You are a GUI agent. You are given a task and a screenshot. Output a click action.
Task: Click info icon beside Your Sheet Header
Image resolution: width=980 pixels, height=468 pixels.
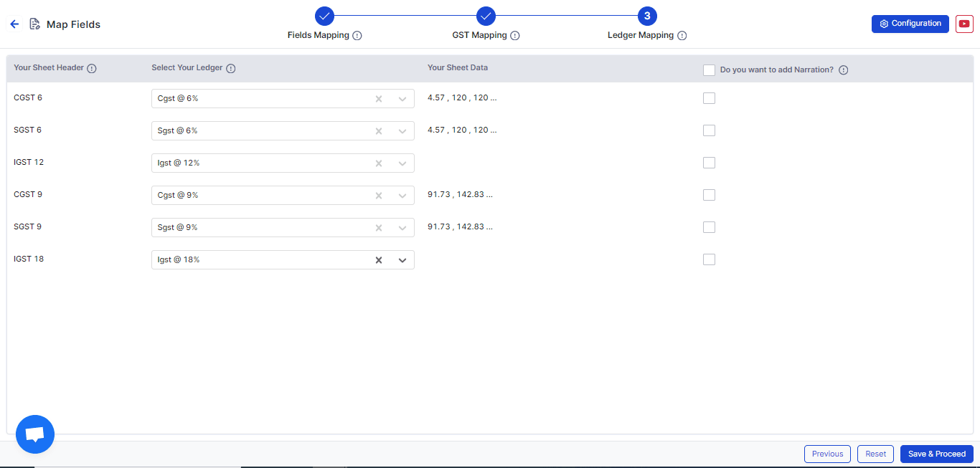(92, 69)
